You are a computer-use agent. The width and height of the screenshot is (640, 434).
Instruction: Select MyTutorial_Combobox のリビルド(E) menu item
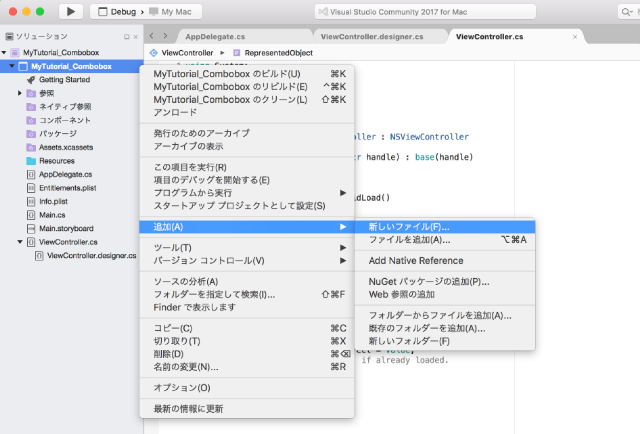[x=247, y=87]
